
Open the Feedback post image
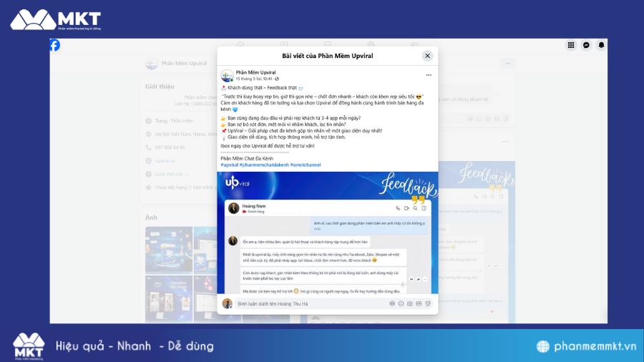click(328, 233)
